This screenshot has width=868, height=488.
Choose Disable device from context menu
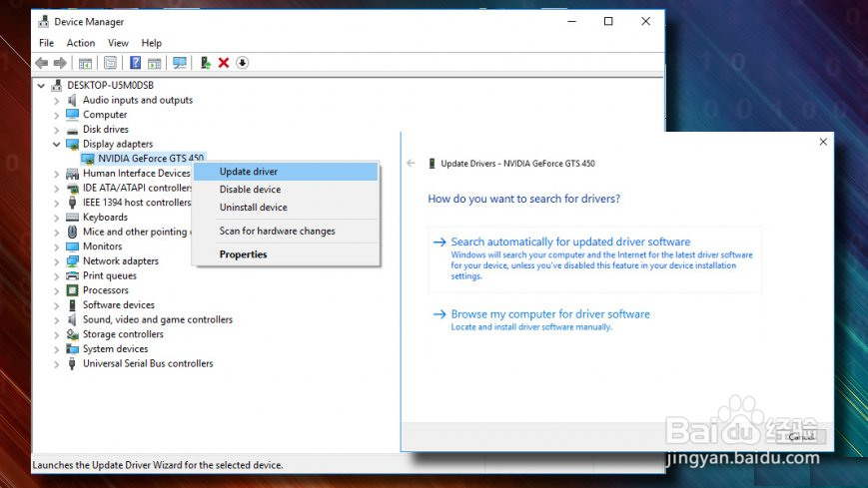click(x=286, y=190)
